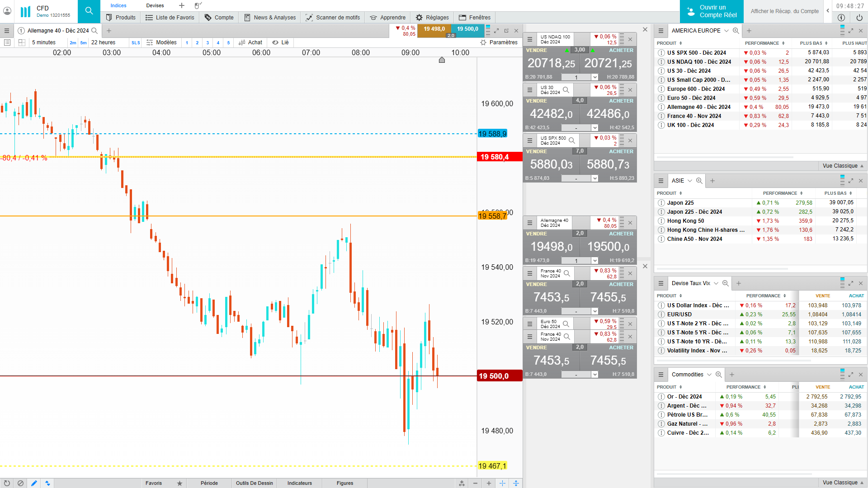Toggle the Lié eye link option
This screenshot has width=868, height=488.
click(280, 42)
